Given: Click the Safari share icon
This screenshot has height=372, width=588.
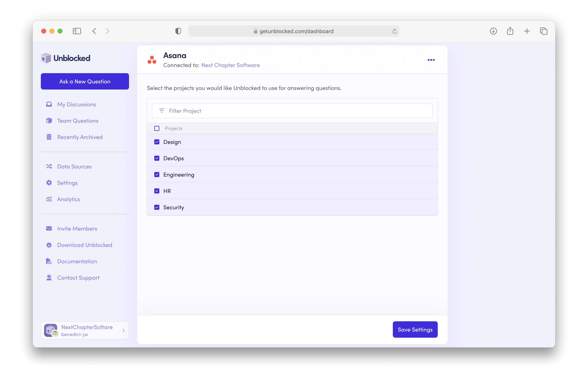Looking at the screenshot, I should point(510,31).
